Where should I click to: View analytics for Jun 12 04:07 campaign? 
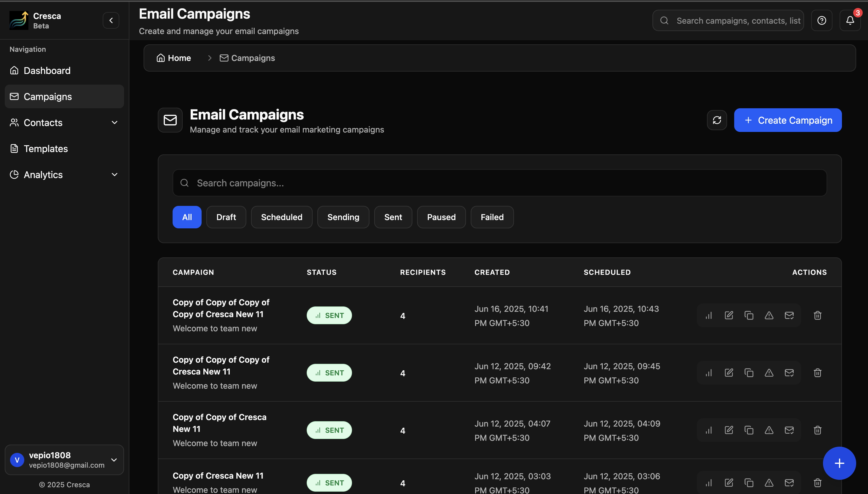pos(708,430)
